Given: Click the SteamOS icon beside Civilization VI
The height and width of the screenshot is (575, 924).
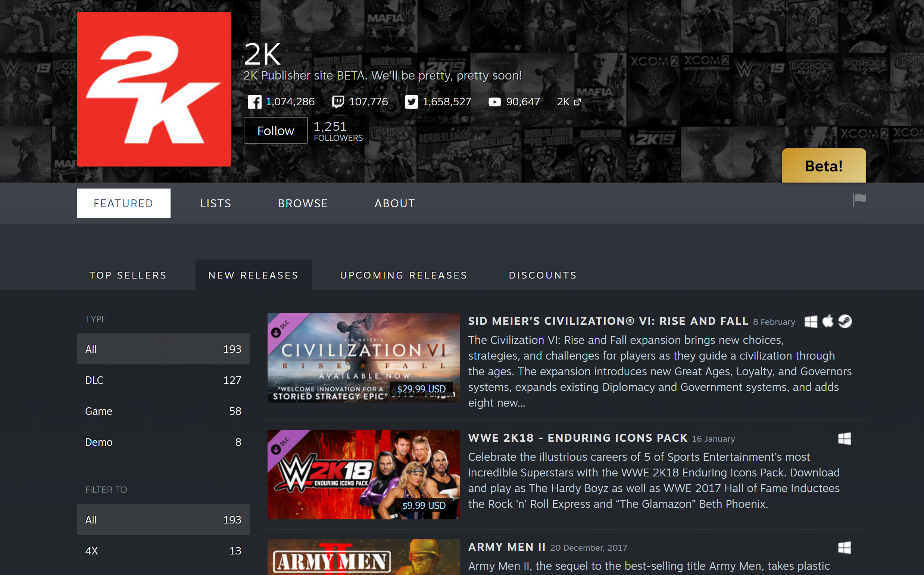Looking at the screenshot, I should coord(845,321).
